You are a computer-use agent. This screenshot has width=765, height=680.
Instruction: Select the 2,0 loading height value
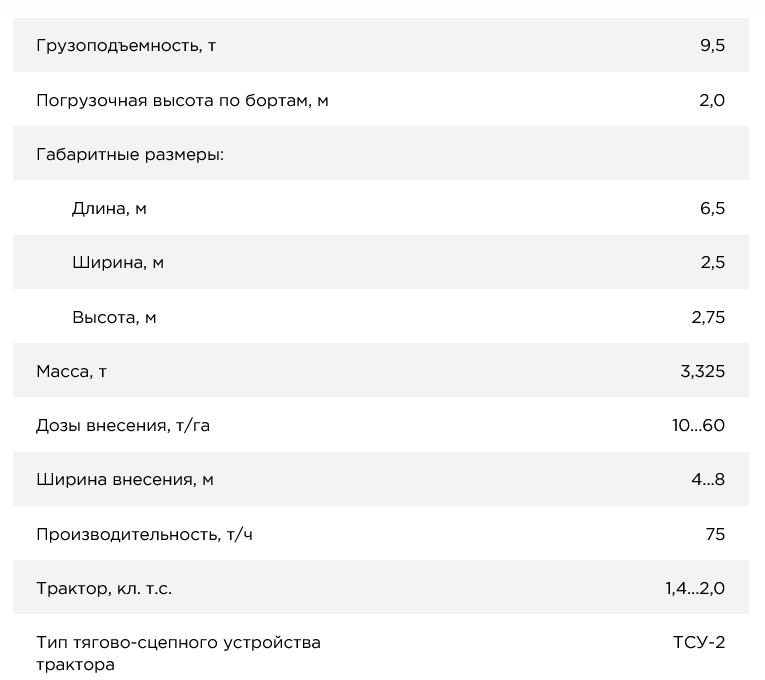click(712, 100)
